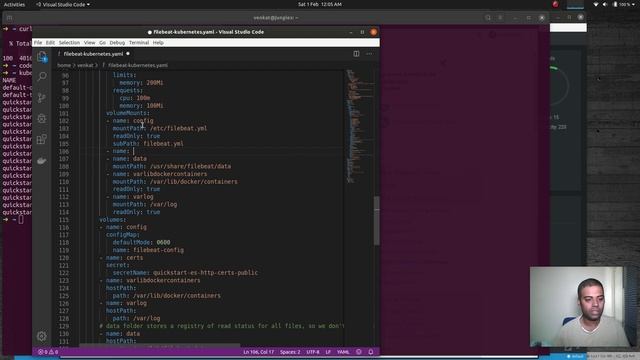Click 'subPath: filebeat.yml' on line 105
640x360 pixels.
(x=148, y=144)
